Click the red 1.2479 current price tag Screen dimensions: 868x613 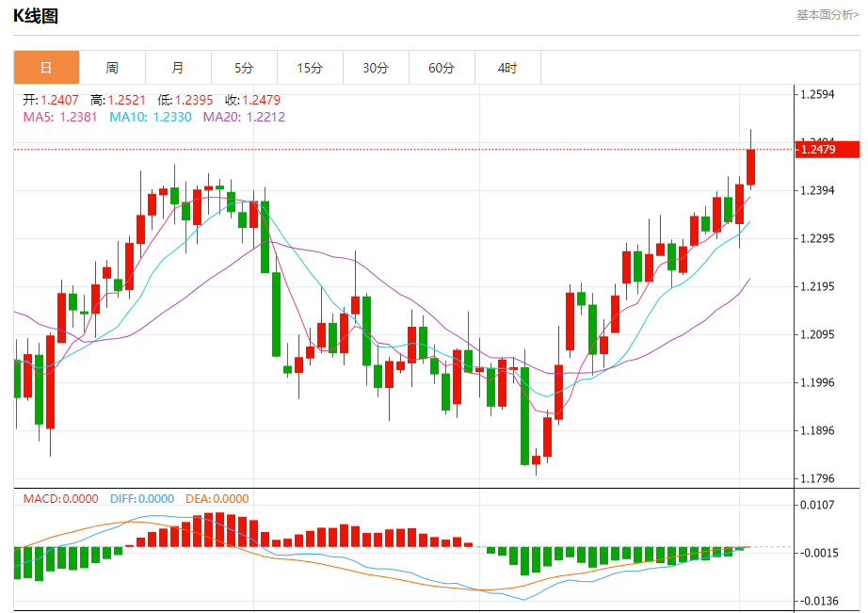point(828,150)
